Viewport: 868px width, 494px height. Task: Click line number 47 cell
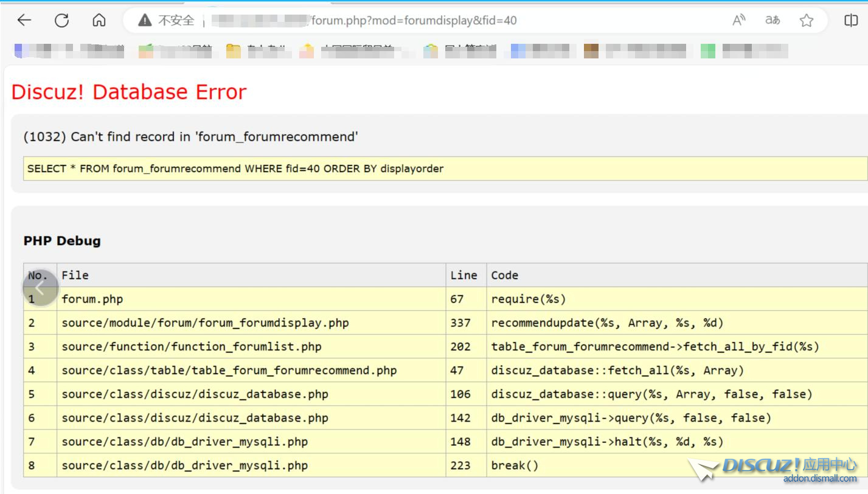pyautogui.click(x=466, y=370)
